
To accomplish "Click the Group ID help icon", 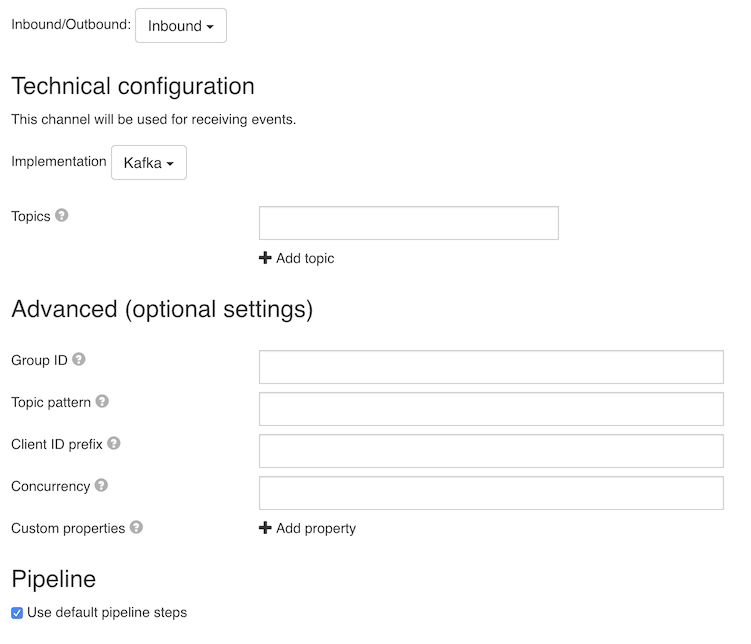I will coord(79,359).
